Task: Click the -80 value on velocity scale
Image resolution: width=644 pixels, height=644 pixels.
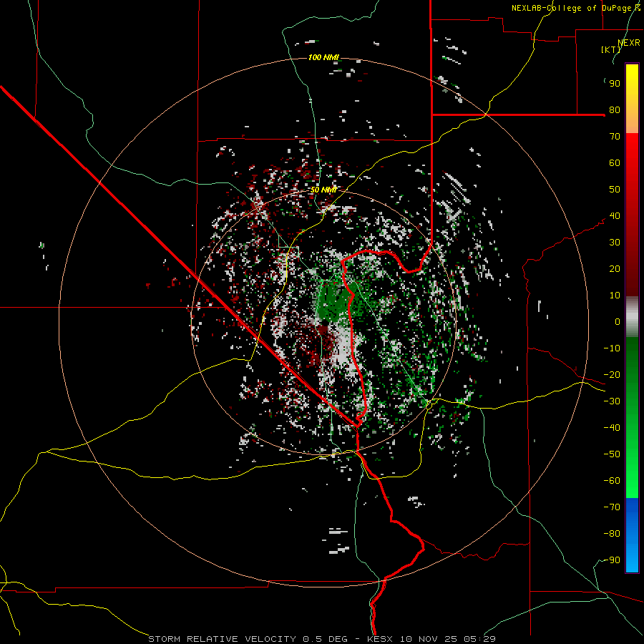Action: 612,534
